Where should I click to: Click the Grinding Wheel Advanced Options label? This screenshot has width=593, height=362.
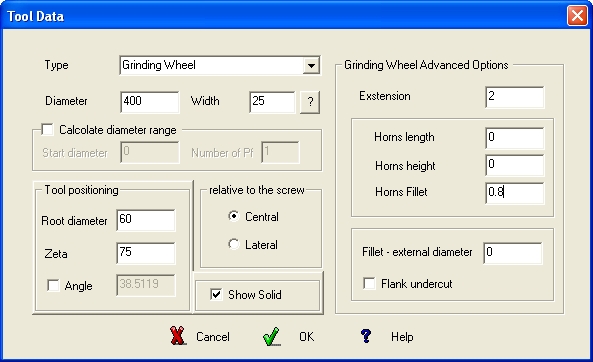pos(426,65)
